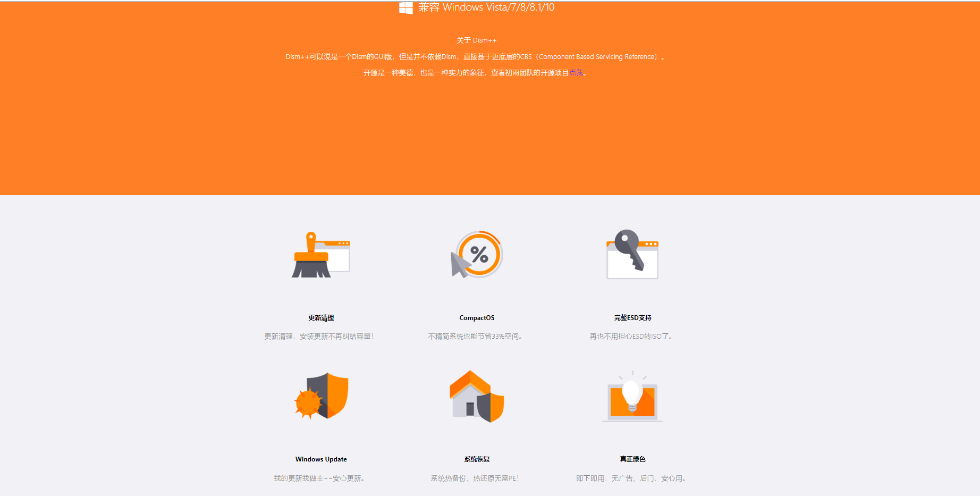Click the Windows logo beside the compatibility text
This screenshot has height=496, width=980.
406,7
